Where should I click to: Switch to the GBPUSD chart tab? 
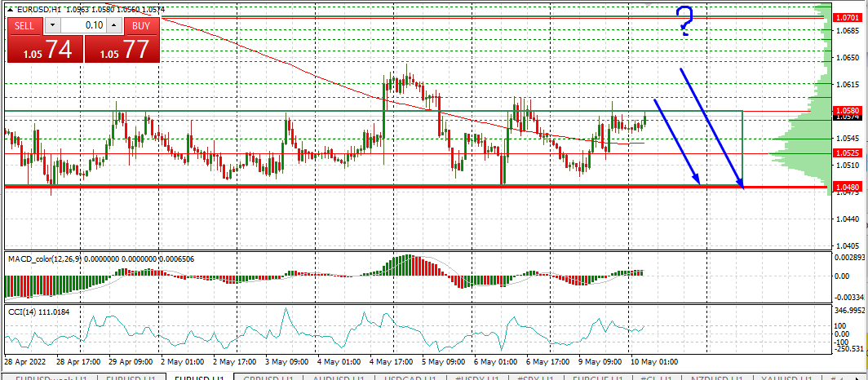[x=268, y=378]
